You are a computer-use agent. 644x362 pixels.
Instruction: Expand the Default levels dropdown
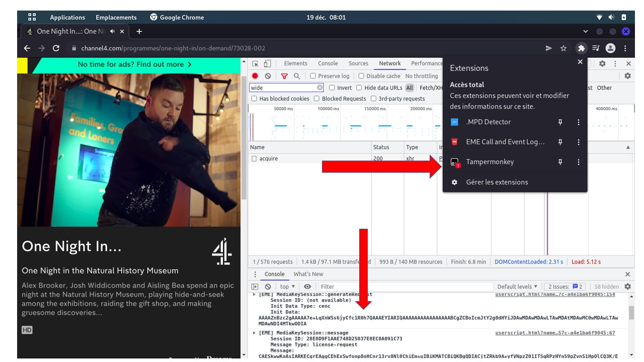pyautogui.click(x=517, y=287)
